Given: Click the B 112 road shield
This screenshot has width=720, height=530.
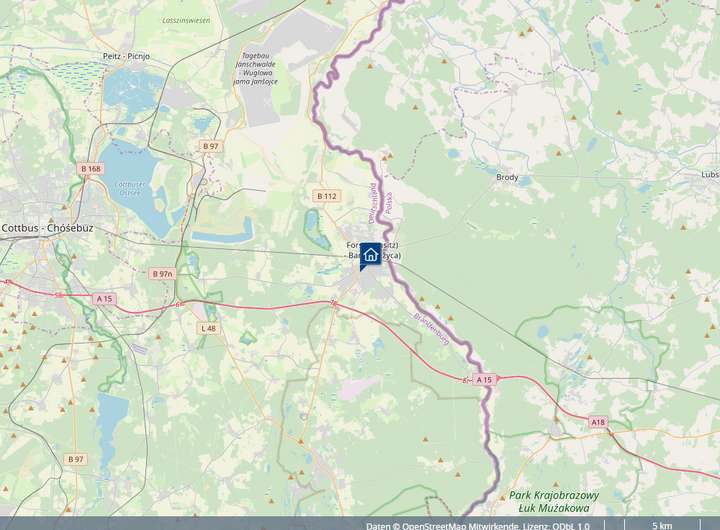Looking at the screenshot, I should click(x=327, y=196).
